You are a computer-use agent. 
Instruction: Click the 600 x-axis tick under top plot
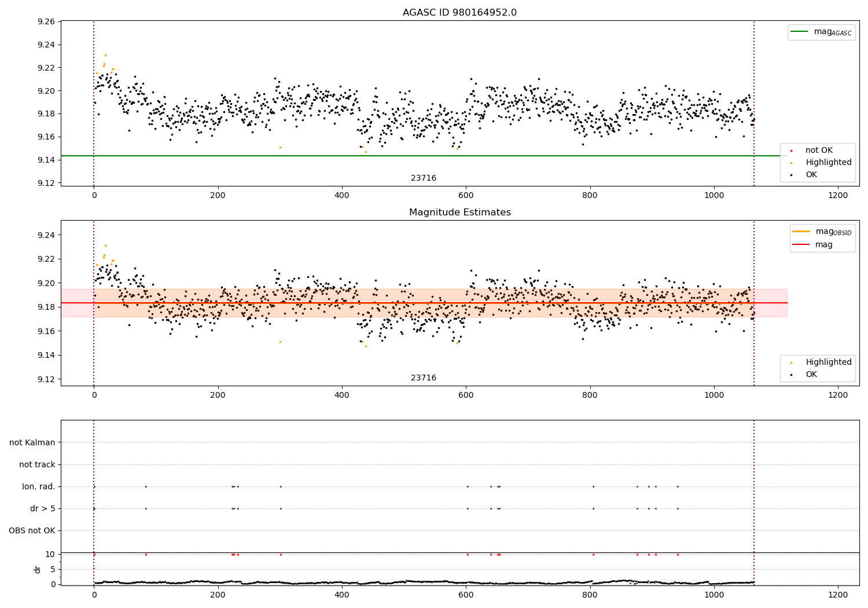tap(466, 196)
